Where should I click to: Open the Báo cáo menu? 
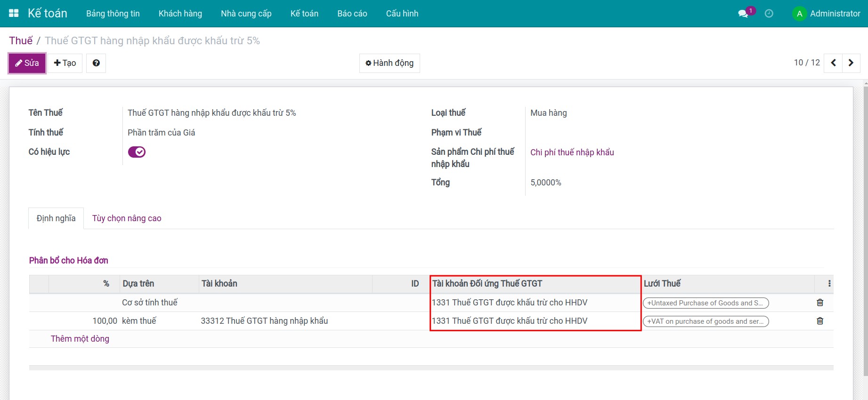[352, 14]
